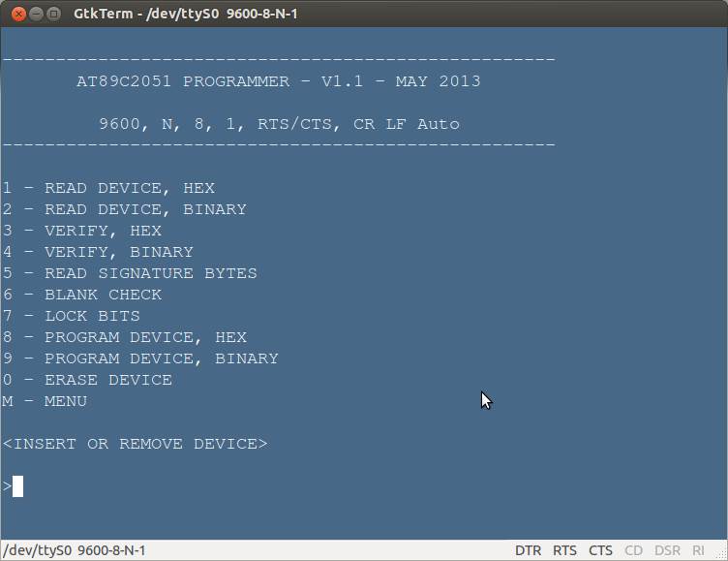The image size is (728, 561).
Task: Select the '8 - PROGRAM DEVICE, HEX' line
Action: 125,337
